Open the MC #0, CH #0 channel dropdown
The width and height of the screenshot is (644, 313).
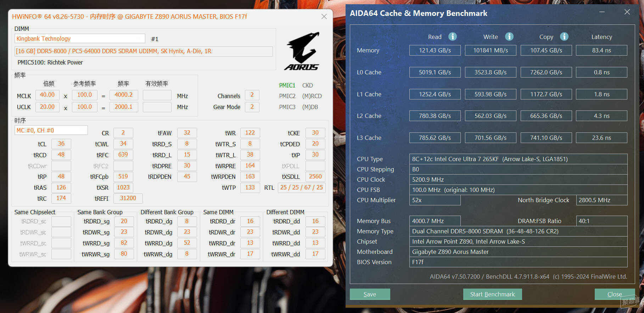pos(51,130)
